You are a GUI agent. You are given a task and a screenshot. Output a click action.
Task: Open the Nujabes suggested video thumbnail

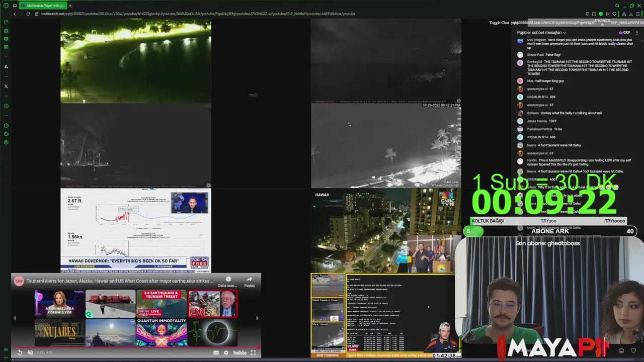tap(59, 332)
